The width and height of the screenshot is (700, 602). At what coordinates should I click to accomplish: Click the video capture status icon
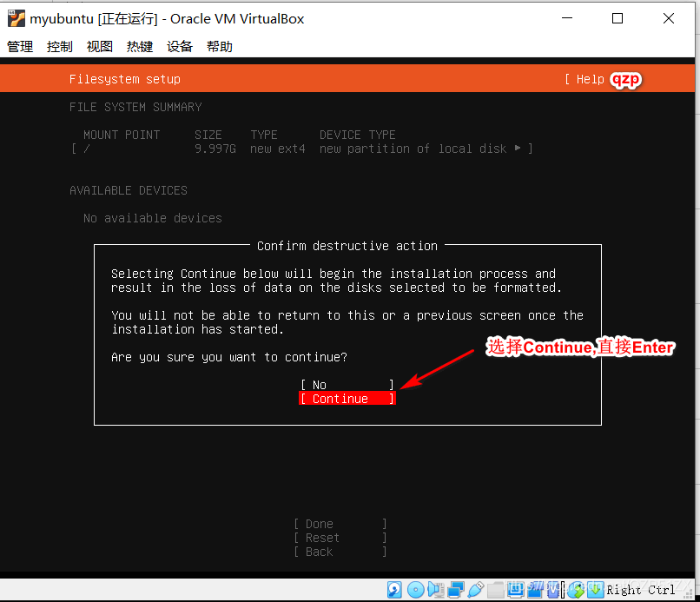click(x=535, y=590)
